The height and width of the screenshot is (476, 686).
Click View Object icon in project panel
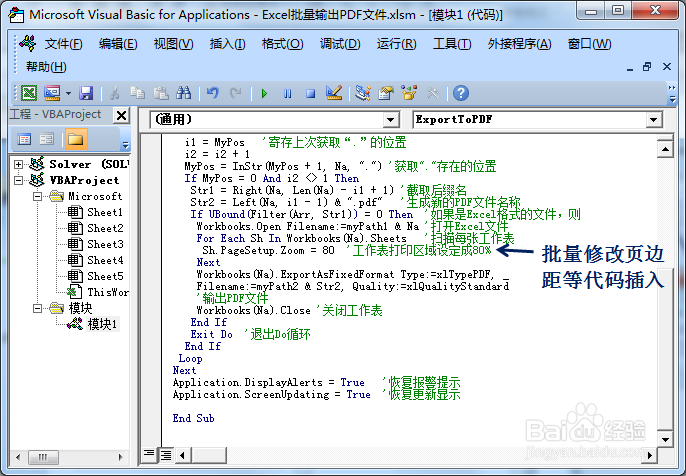pos(46,139)
